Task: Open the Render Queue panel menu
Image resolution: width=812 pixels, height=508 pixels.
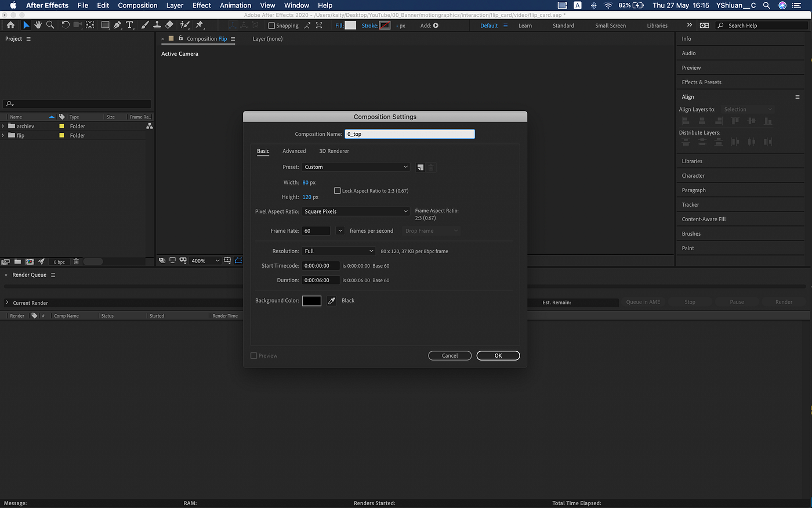Action: [x=53, y=275]
